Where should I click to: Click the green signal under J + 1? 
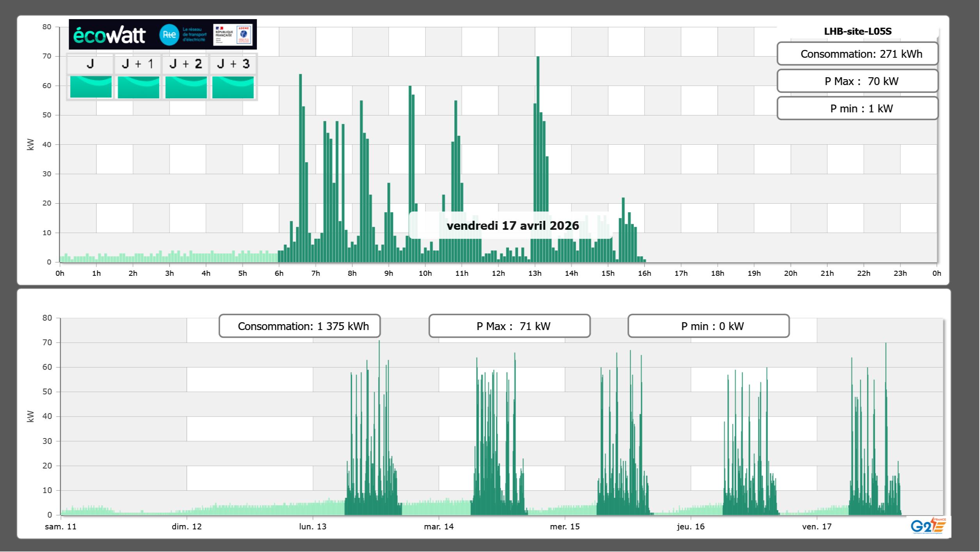click(x=138, y=87)
